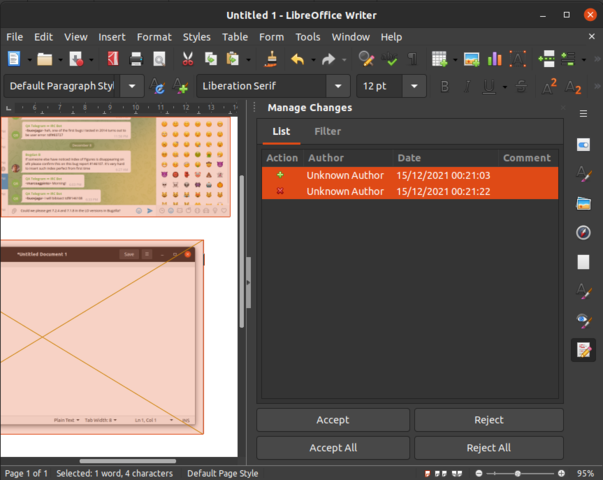Viewport: 603px width, 480px height.
Task: Toggle automatic spell checking
Action: 389,59
